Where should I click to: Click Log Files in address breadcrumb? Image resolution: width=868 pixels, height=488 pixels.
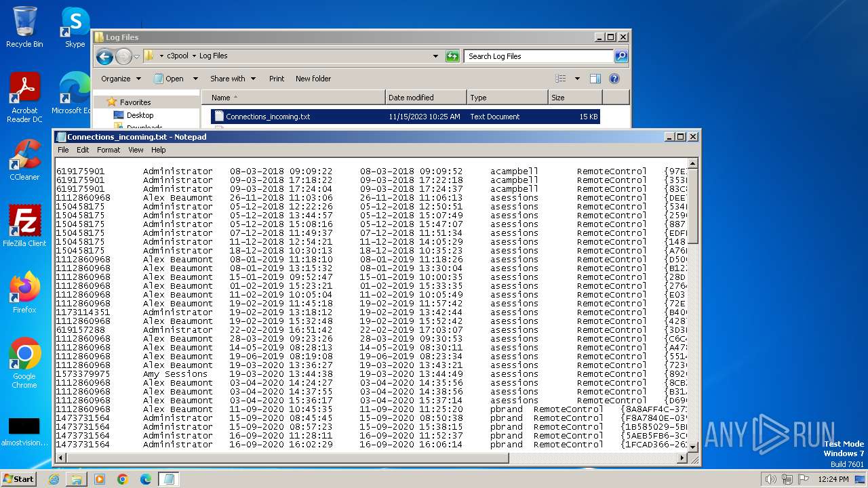[x=213, y=56]
